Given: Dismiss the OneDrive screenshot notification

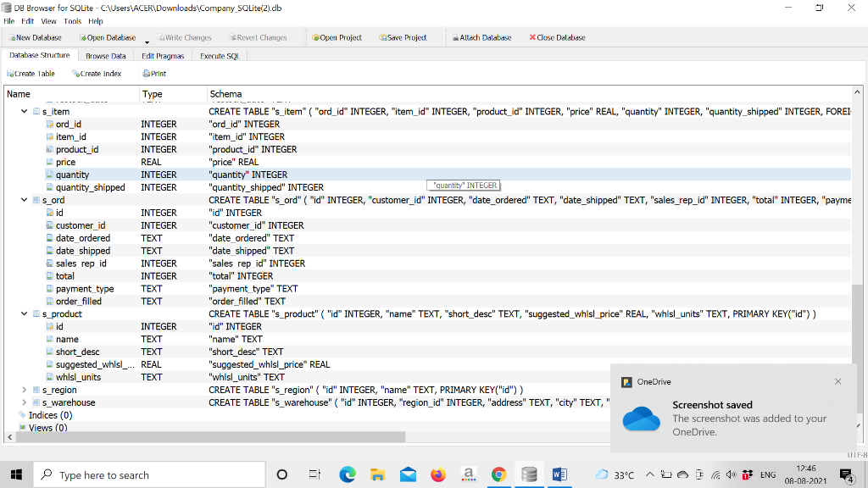Looking at the screenshot, I should tap(838, 381).
